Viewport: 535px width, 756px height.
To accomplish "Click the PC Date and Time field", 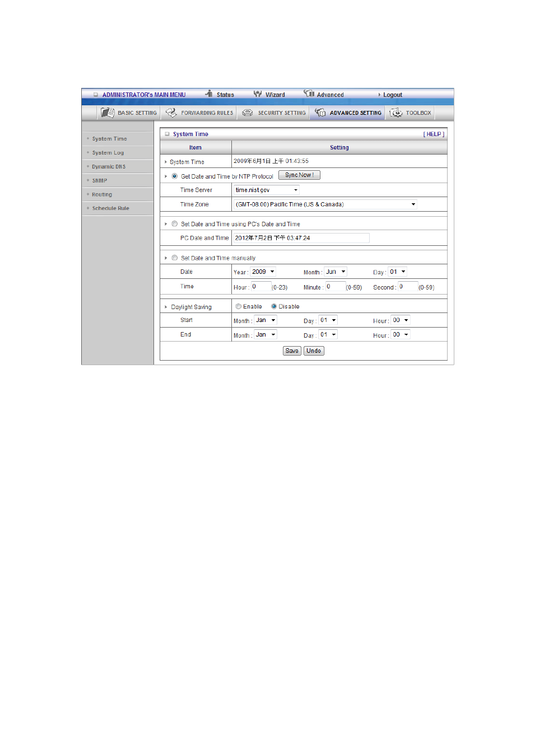I will click(301, 238).
